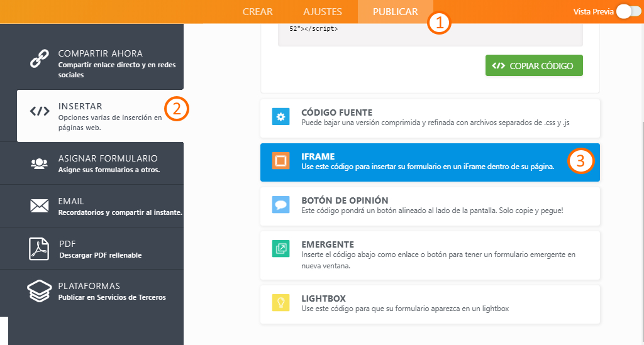Click the envelope icon for EMAIL
This screenshot has width=644, height=345.
(40, 205)
